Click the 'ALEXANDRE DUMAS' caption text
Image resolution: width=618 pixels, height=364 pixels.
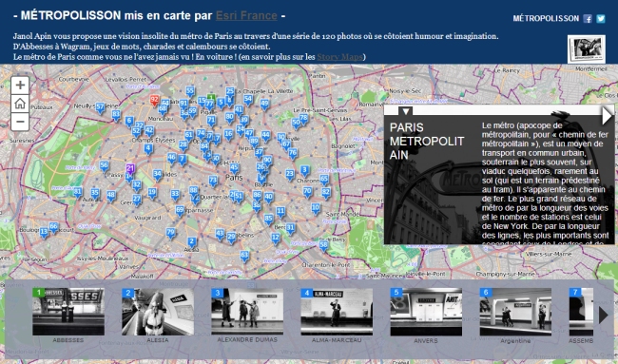tap(247, 339)
